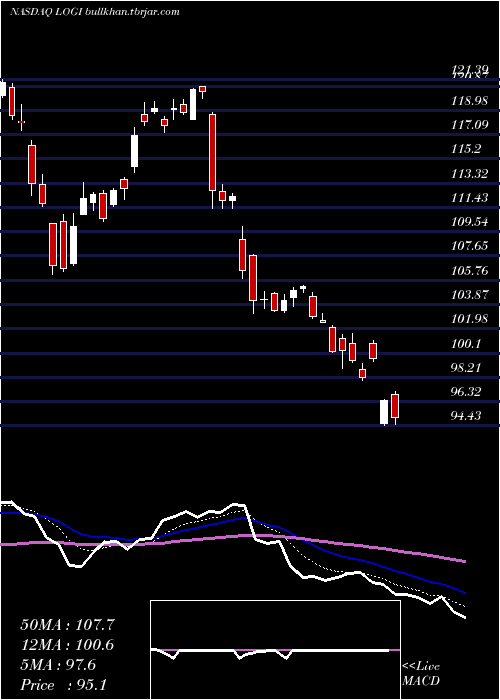
Task: Click the Price : 95.1 readout
Action: click(x=63, y=685)
